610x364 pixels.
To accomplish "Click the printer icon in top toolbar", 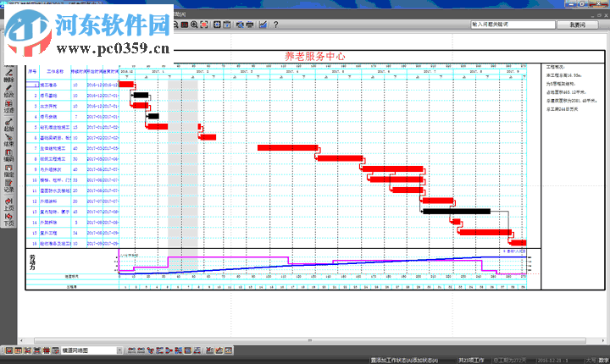I will click(250, 25).
